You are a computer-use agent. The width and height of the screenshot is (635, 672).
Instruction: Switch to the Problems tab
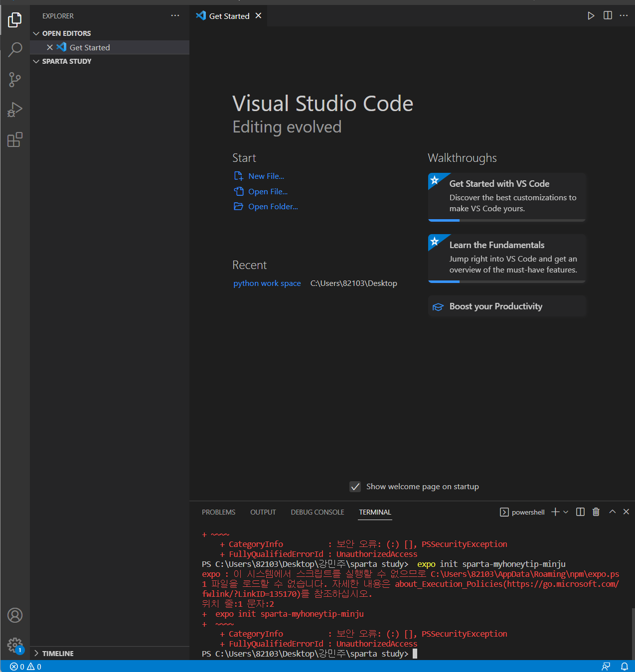pyautogui.click(x=218, y=512)
